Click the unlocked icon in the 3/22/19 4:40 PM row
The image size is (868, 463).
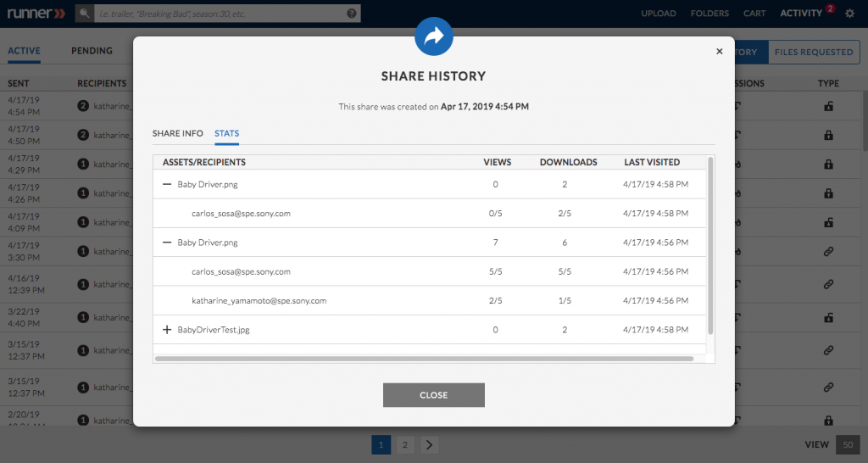pyautogui.click(x=828, y=317)
